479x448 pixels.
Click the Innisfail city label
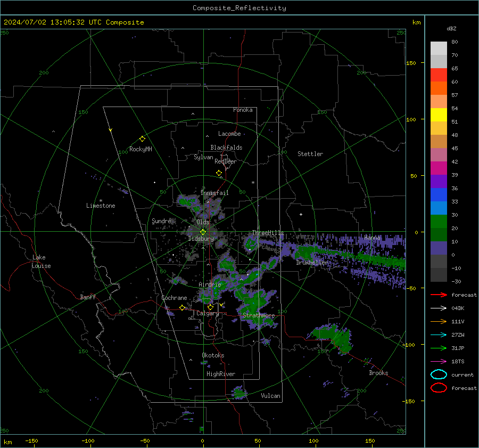pyautogui.click(x=214, y=193)
